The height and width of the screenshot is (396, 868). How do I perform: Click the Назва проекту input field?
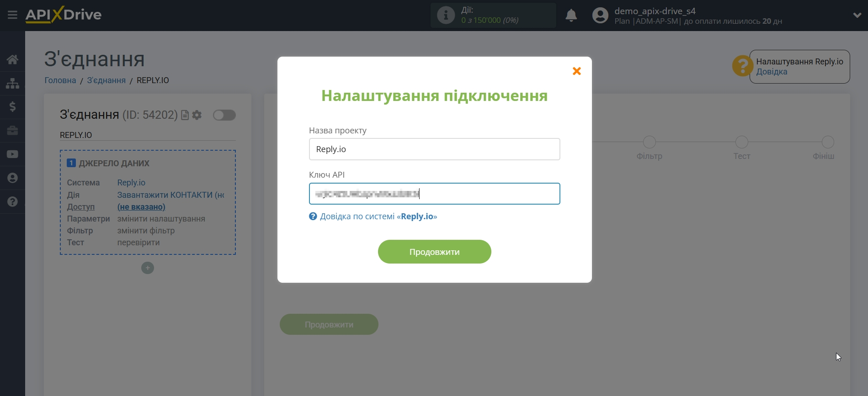click(x=434, y=149)
